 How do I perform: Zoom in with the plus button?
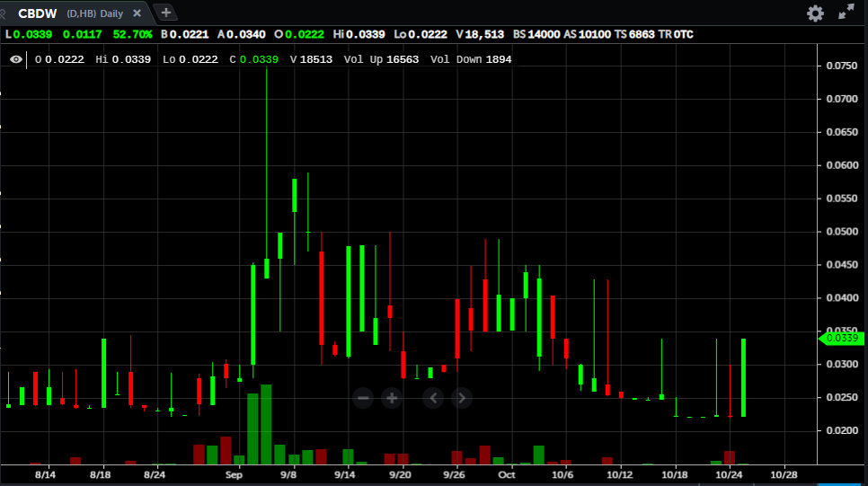point(392,398)
